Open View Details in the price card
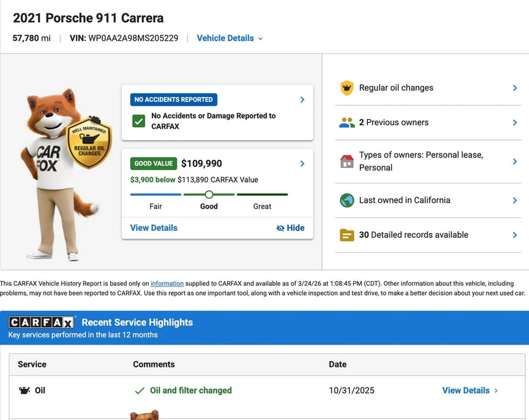The image size is (529, 420). [x=153, y=228]
